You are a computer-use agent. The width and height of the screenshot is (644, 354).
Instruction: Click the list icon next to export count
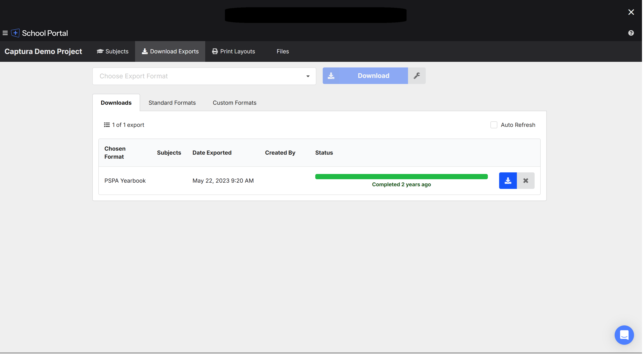coord(107,125)
